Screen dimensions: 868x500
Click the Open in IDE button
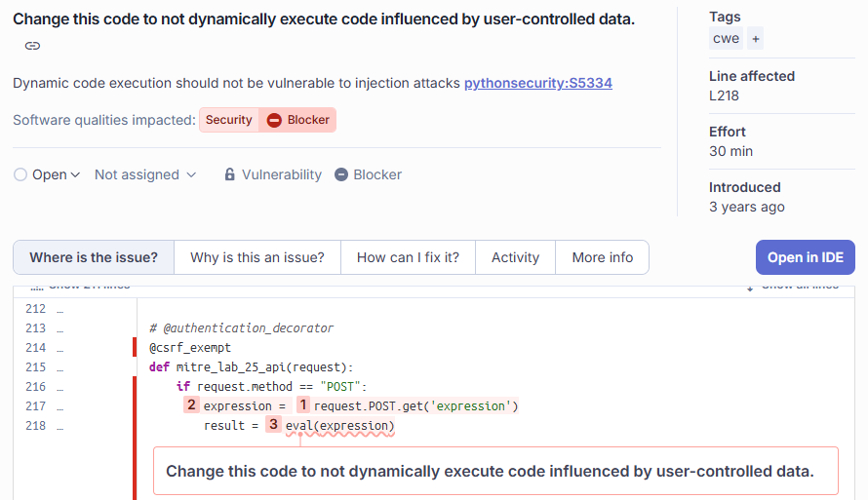coord(806,257)
